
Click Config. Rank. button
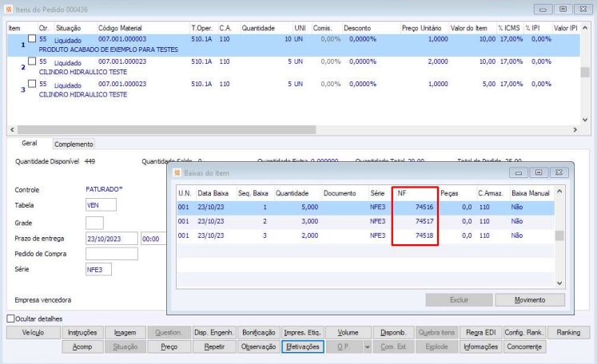(524, 332)
